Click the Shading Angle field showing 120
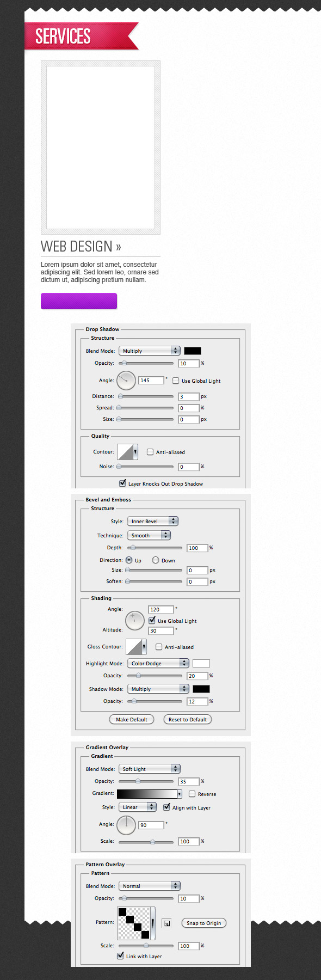 pos(161,609)
